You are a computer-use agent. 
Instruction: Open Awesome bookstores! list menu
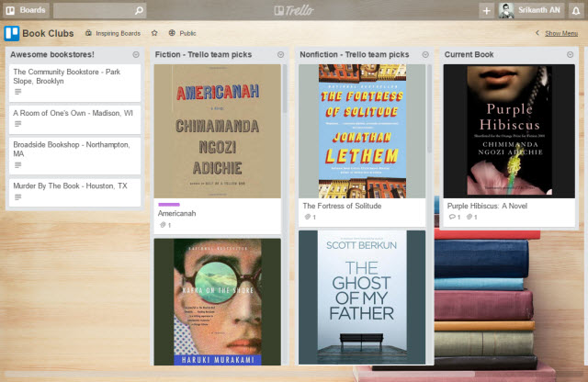[x=136, y=55]
